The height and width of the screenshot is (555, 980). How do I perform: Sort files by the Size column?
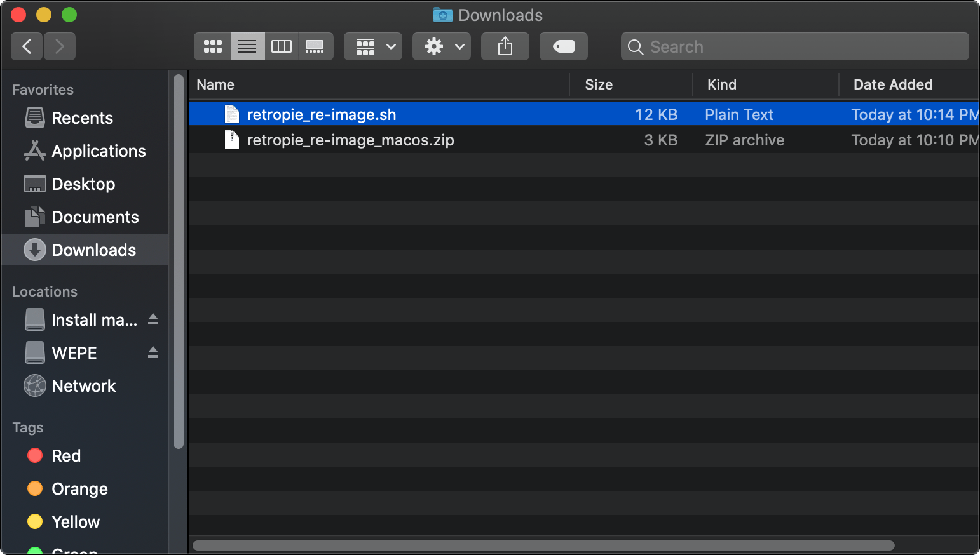pyautogui.click(x=598, y=84)
